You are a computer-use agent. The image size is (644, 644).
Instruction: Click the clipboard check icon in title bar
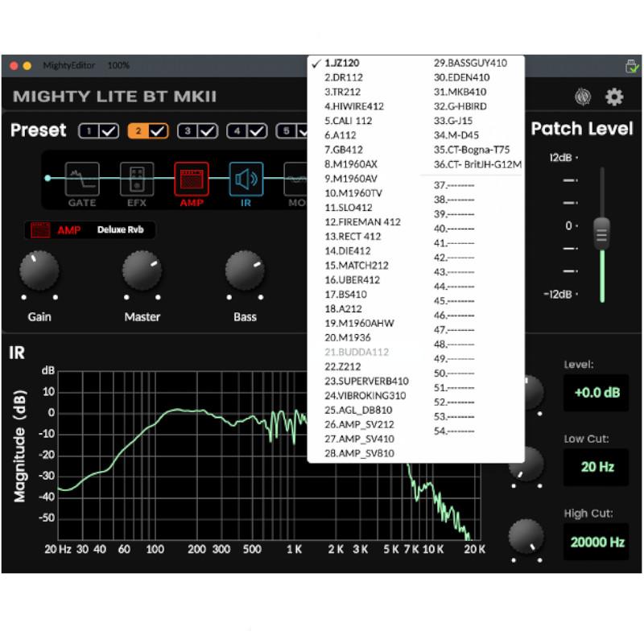pyautogui.click(x=632, y=66)
